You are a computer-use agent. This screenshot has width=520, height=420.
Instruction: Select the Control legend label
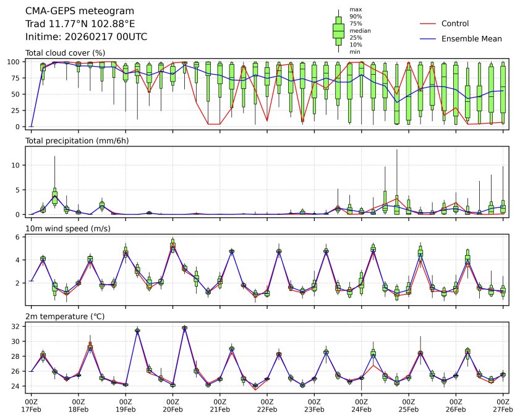point(454,23)
